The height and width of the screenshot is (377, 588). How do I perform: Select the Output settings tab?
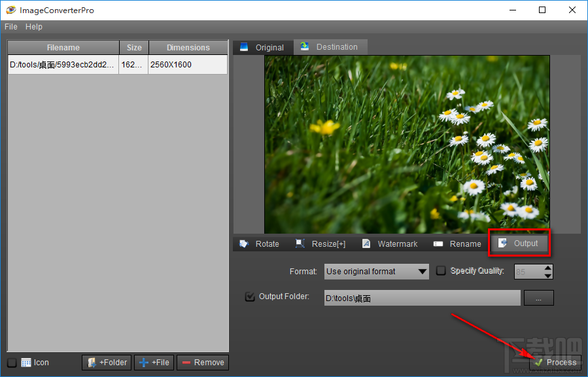[x=519, y=243]
